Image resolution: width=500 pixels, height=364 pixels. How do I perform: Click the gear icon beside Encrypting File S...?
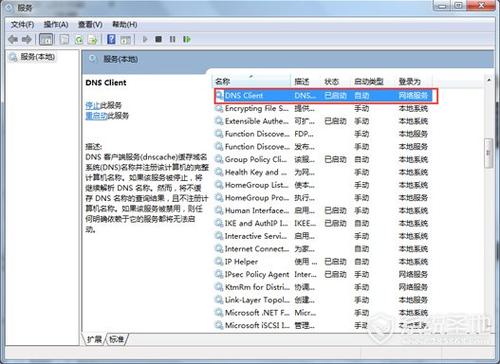(219, 108)
